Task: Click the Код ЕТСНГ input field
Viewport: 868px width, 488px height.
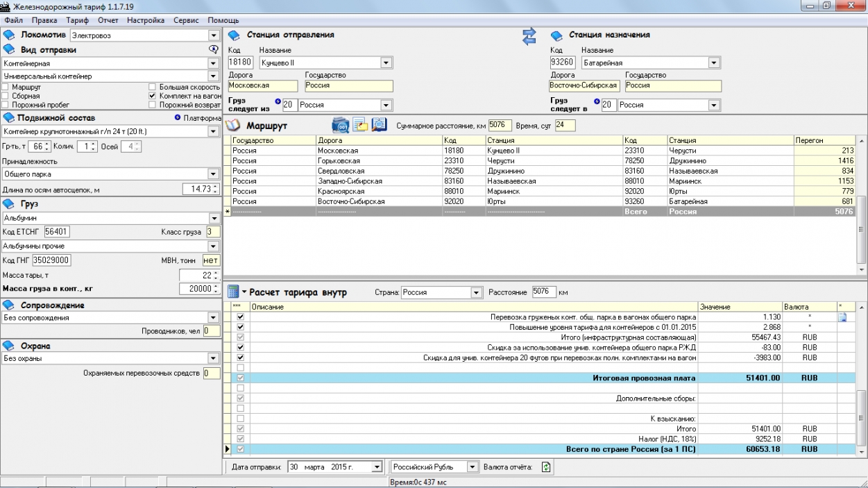Action: tap(57, 232)
